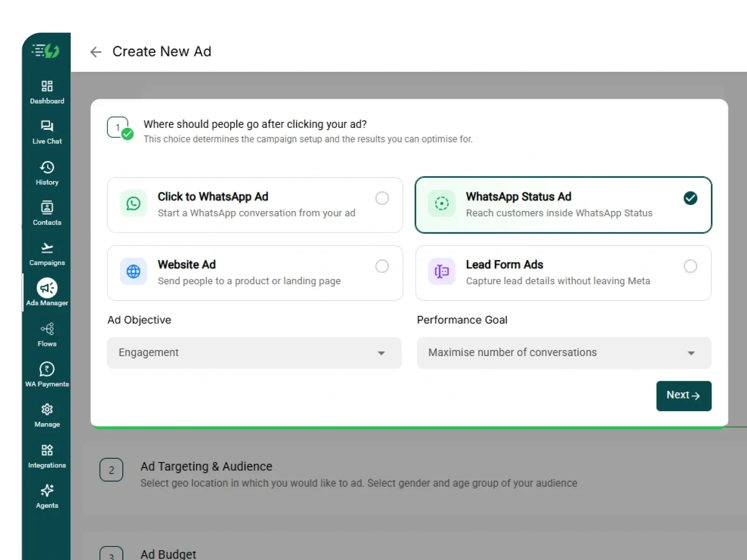The width and height of the screenshot is (747, 560).
Task: Open the WA Payments rupee icon
Action: tap(47, 369)
